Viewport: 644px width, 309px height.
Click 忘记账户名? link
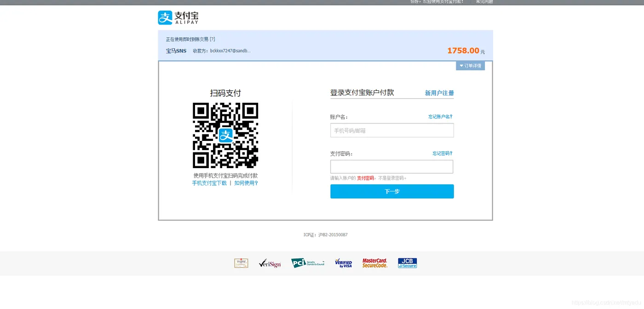coord(440,117)
